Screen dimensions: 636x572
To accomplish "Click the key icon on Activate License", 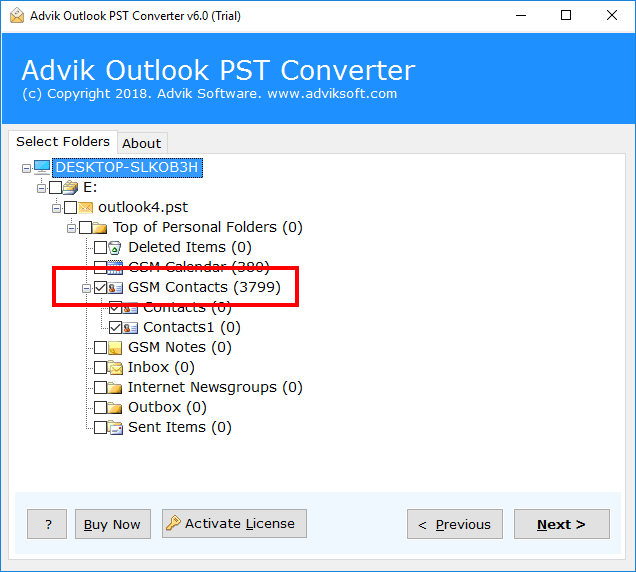I will (x=173, y=523).
